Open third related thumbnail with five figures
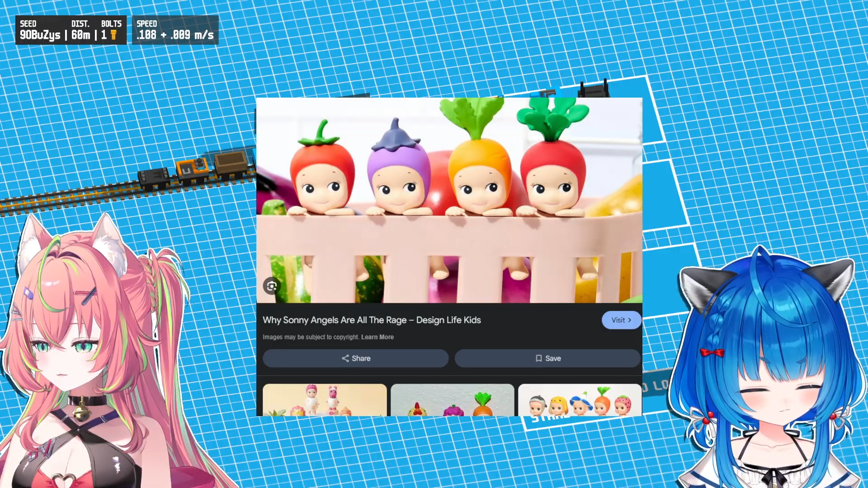 [x=580, y=400]
